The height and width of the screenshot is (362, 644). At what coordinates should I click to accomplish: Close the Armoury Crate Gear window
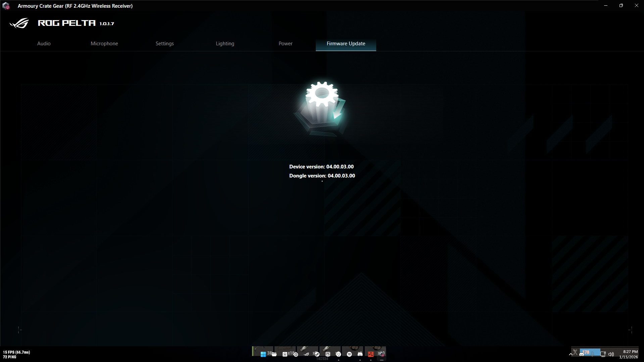click(637, 6)
